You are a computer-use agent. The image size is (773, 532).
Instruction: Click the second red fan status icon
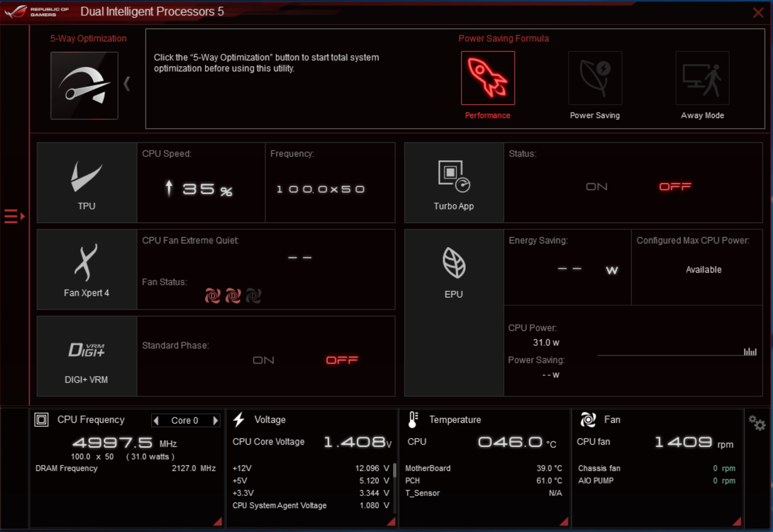(233, 295)
